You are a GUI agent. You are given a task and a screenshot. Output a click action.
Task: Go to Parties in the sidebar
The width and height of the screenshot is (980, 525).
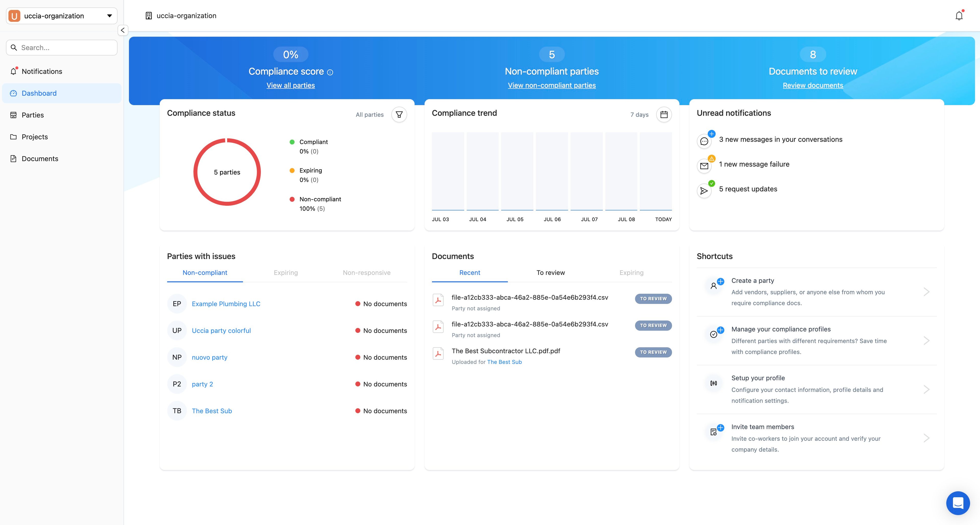point(33,115)
